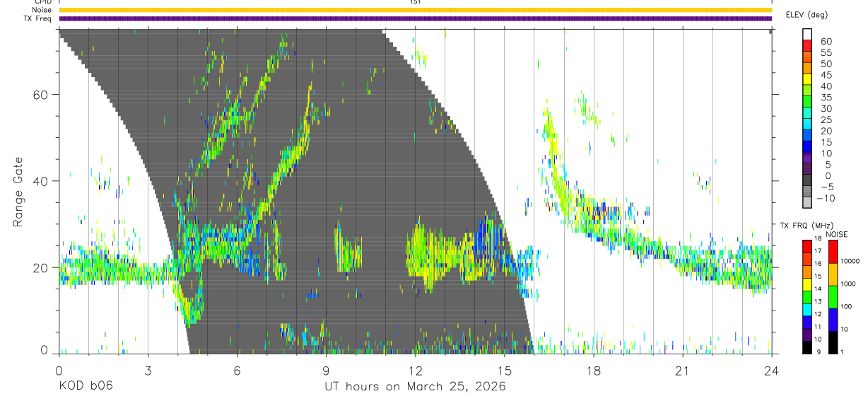Pick the light gray bottom ELEV bar segment
The height and width of the screenshot is (401, 868).
(808, 204)
